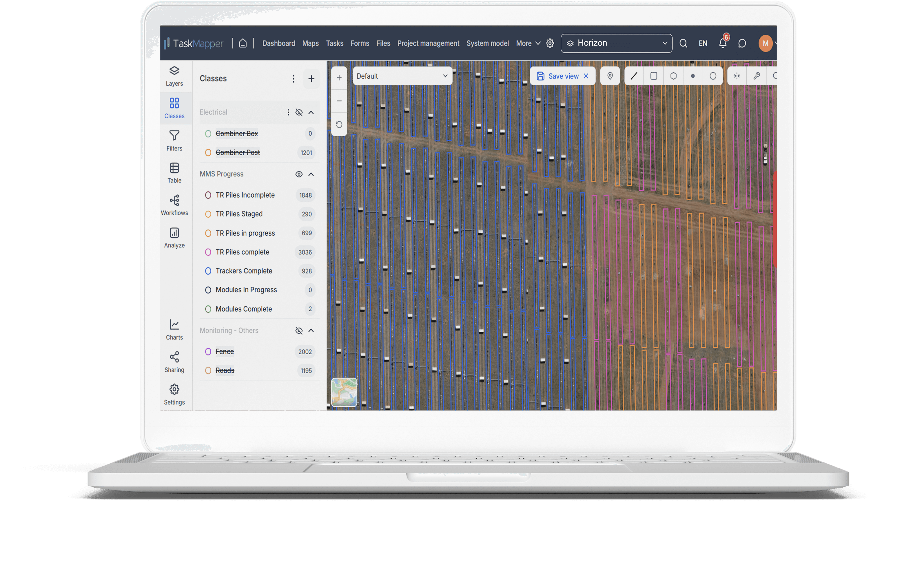Toggle MMS Progress section visibility eye icon
924x562 pixels.
pyautogui.click(x=298, y=173)
